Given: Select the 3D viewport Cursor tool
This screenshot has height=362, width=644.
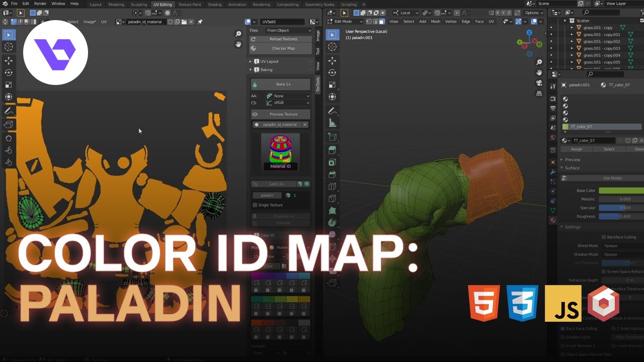Looking at the screenshot, I should coord(332,48).
